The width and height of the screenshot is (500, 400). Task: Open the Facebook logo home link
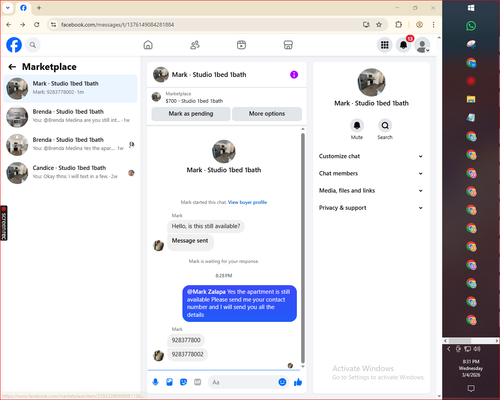tap(14, 45)
